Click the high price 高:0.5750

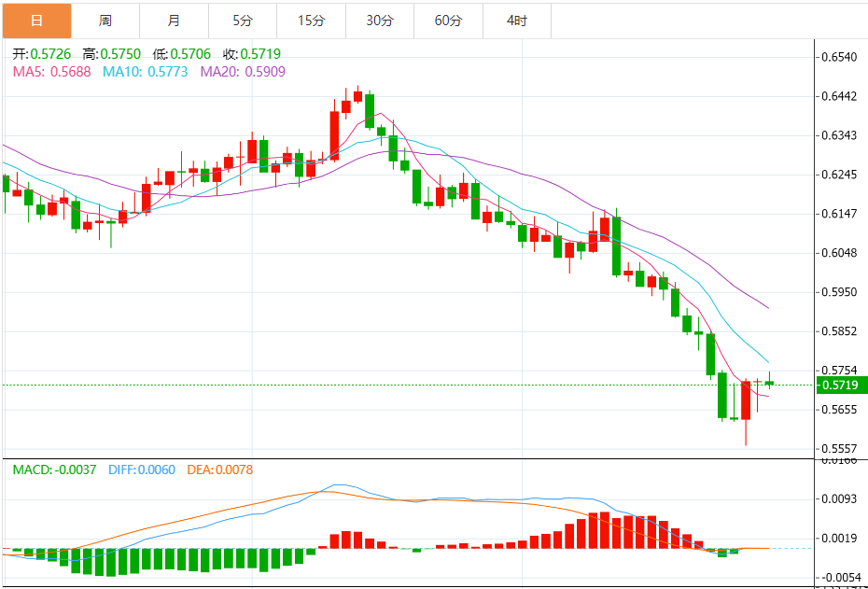point(112,54)
